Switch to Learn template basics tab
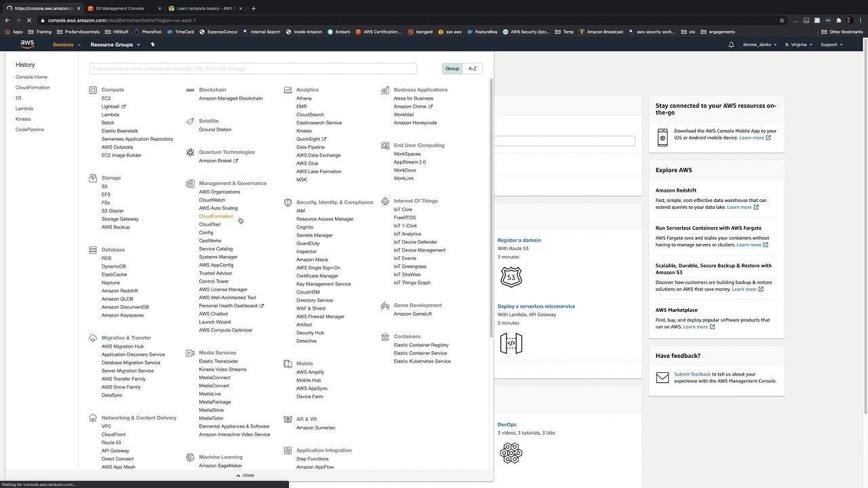The image size is (868, 488). click(205, 8)
